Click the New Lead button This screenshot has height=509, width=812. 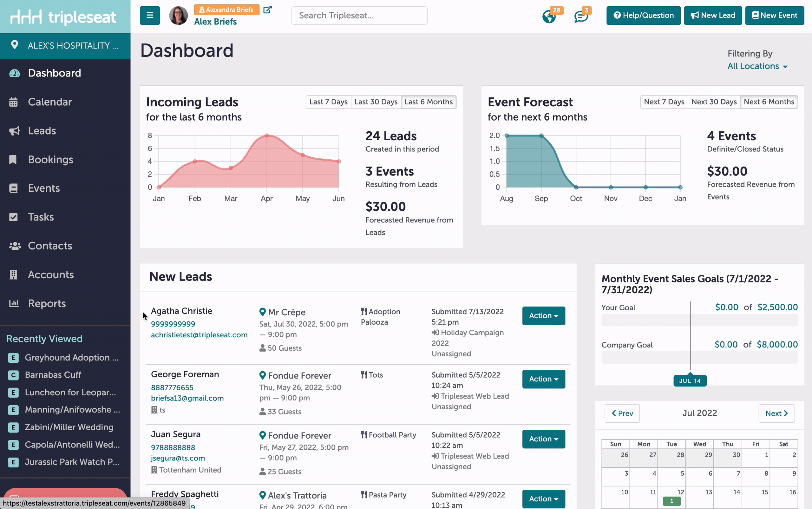[x=713, y=16]
